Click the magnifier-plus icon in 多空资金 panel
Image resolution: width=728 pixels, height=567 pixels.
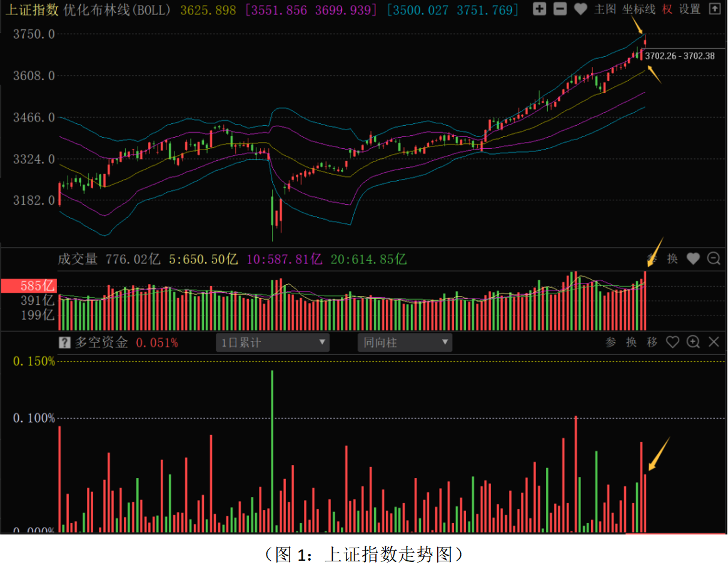[693, 342]
